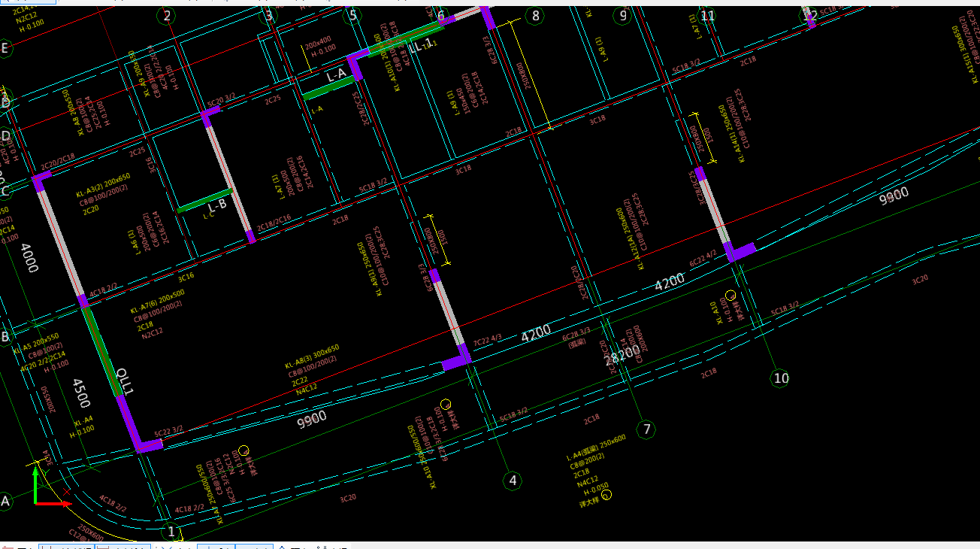
Task: Select grid axis bubble A
Action: (x=5, y=501)
